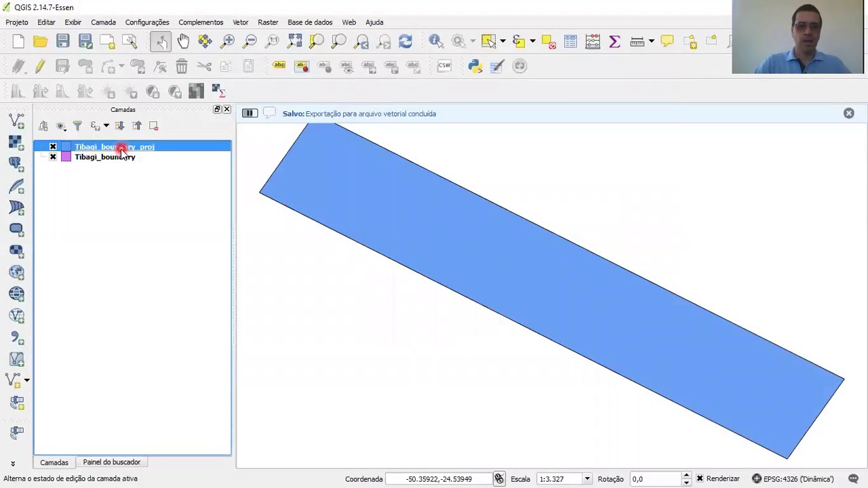Toggle editing with the yellow pencil icon
Screen dimensions: 868x488
click(x=40, y=66)
